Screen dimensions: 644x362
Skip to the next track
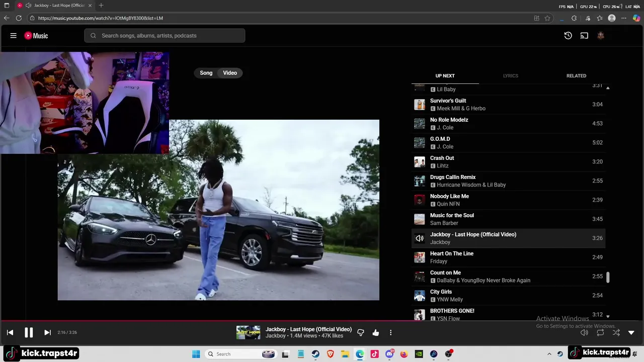tap(47, 332)
